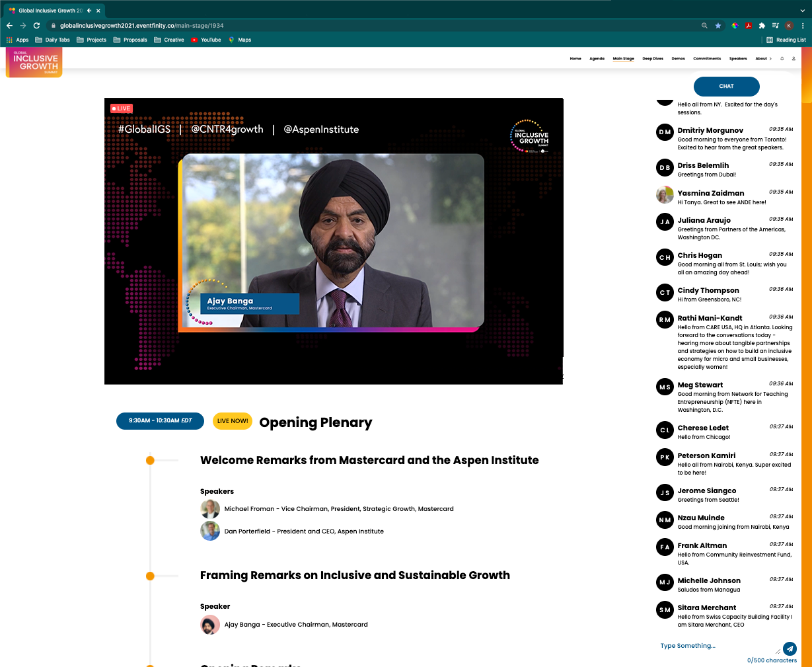Open the Agenda nav item
Image resolution: width=812 pixels, height=667 pixels.
(597, 59)
